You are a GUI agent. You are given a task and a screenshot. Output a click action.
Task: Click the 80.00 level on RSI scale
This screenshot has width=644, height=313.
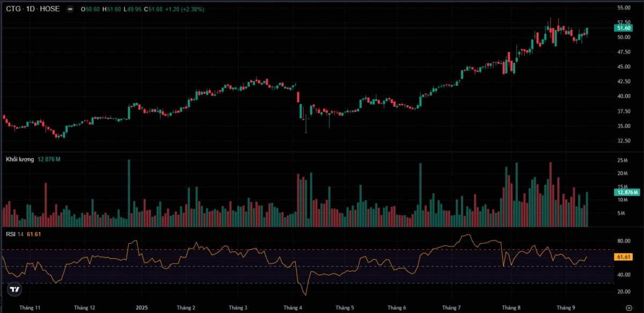tap(624, 241)
